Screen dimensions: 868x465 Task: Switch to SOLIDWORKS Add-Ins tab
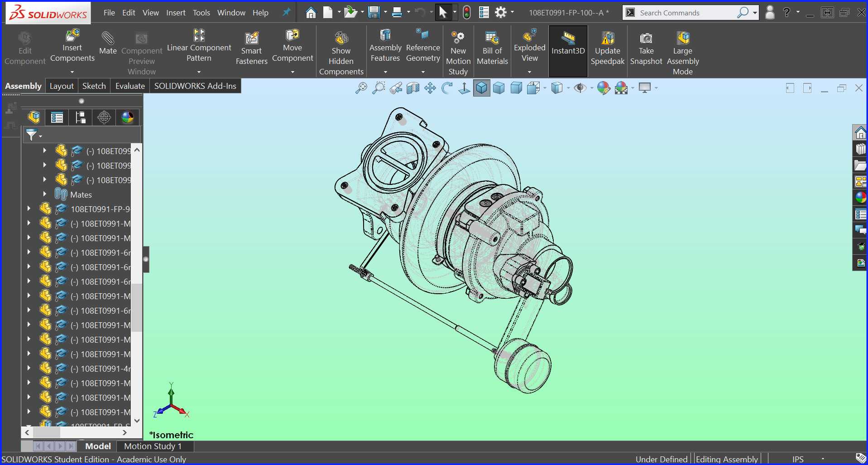pyautogui.click(x=195, y=86)
